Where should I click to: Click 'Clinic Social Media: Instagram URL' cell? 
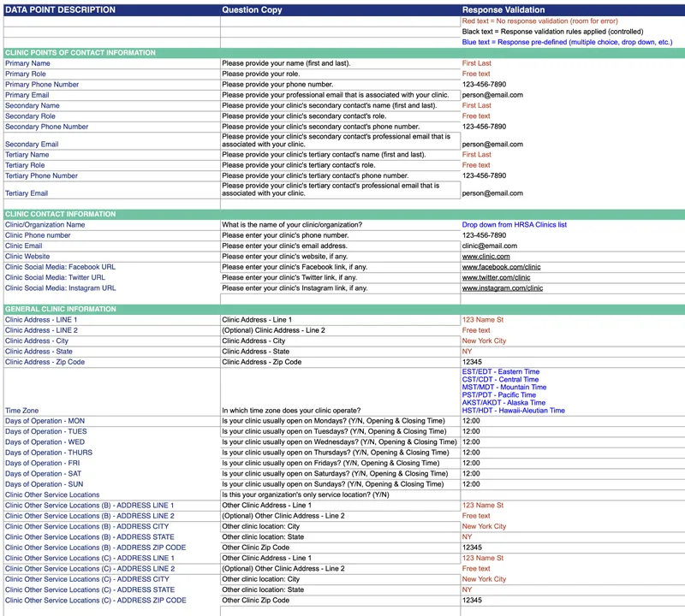112,288
